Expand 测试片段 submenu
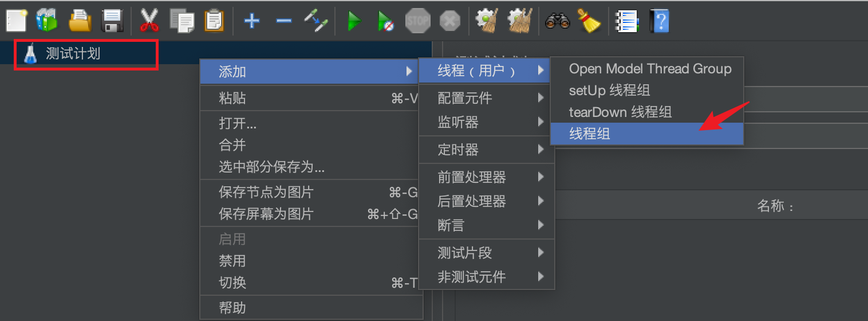Viewport: 868px width, 321px height. pos(487,253)
